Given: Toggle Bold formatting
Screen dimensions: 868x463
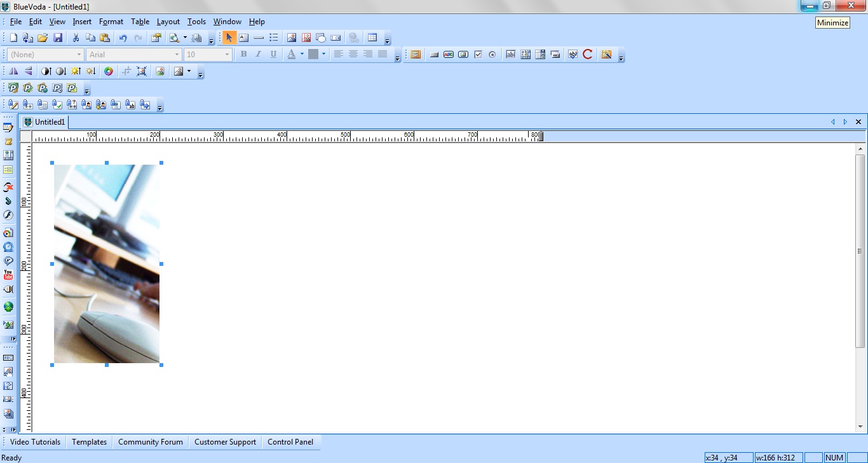Looking at the screenshot, I should (x=243, y=55).
